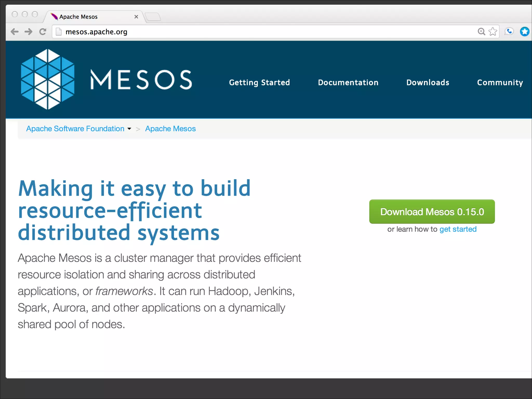Viewport: 532px width, 399px height.
Task: Click the browser back arrow
Action: [15, 32]
